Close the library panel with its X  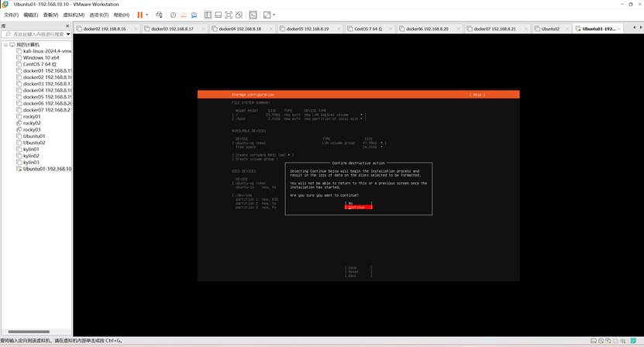pos(67,26)
